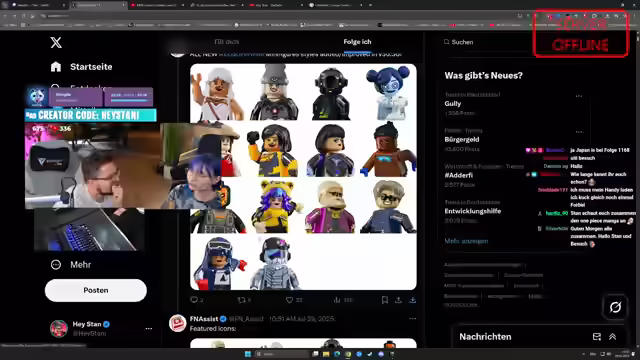Screen dimensions: 640x360
Task: Switch to the Folge ich tab
Action: (x=357, y=42)
